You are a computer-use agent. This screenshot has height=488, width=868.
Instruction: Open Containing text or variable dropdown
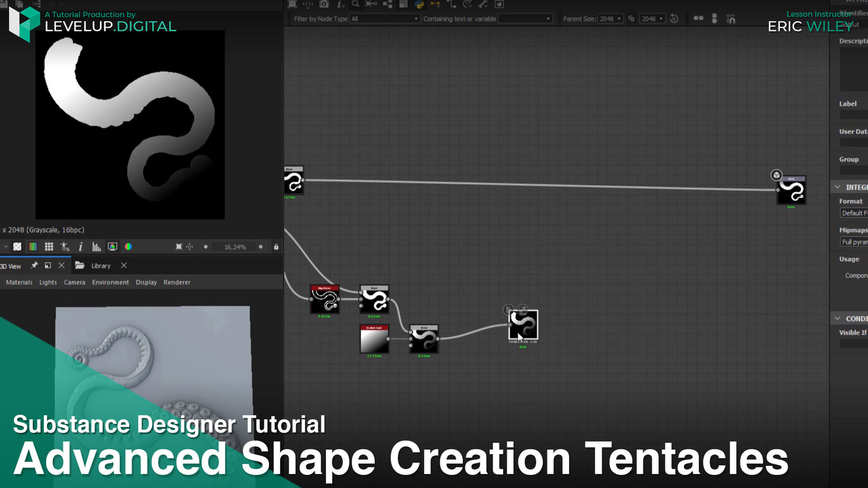coord(525,19)
